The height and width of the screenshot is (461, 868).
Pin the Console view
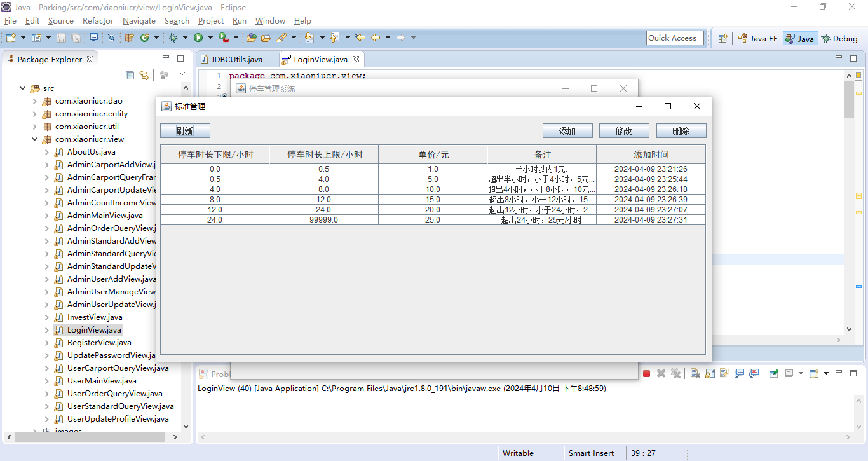click(773, 373)
